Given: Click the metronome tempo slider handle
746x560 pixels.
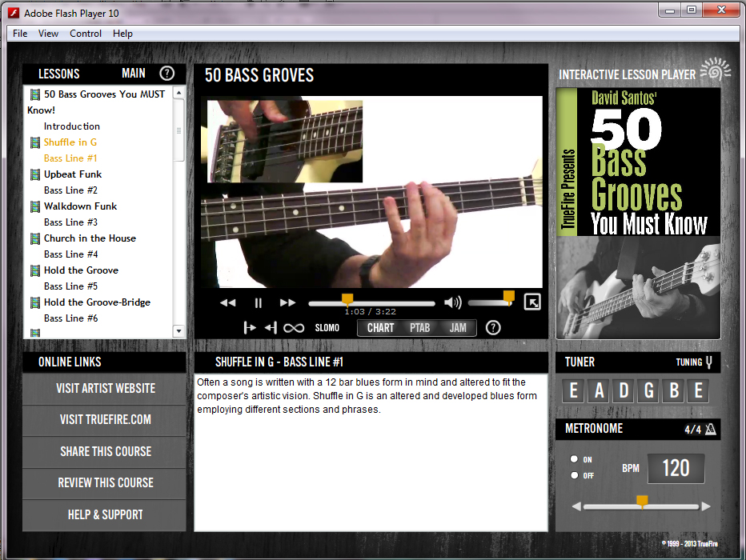Looking at the screenshot, I should pyautogui.click(x=642, y=501).
